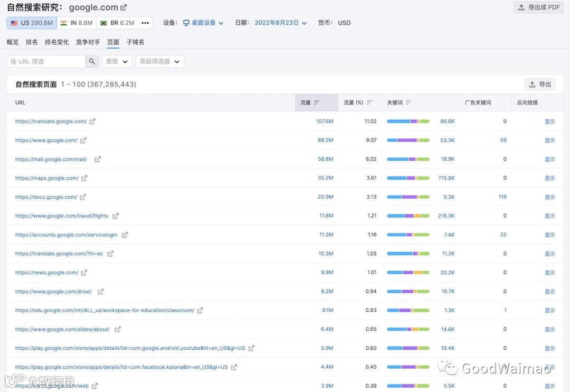Image resolution: width=570 pixels, height=392 pixels.
Task: Click the keyword intent bar for translate.google.com/ row
Action: click(408, 121)
